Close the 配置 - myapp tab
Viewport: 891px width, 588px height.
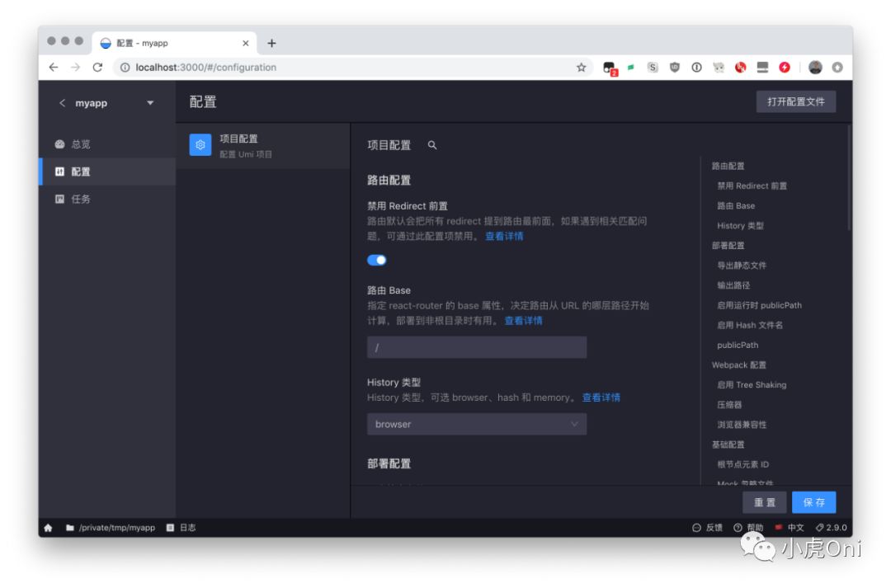246,43
